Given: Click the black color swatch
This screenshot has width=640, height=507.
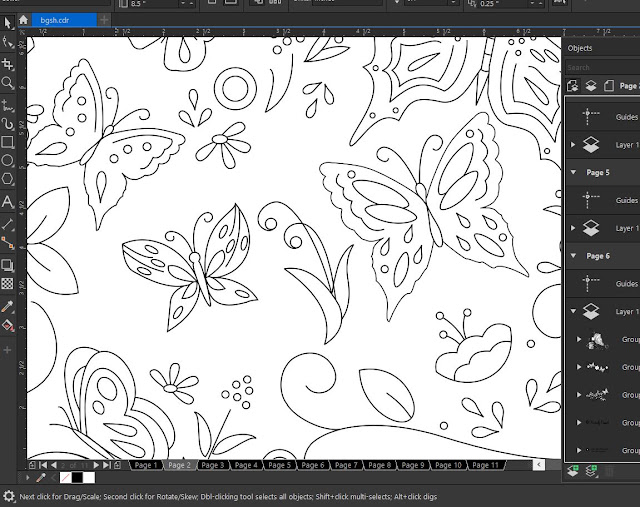Looking at the screenshot, I should pos(77,477).
